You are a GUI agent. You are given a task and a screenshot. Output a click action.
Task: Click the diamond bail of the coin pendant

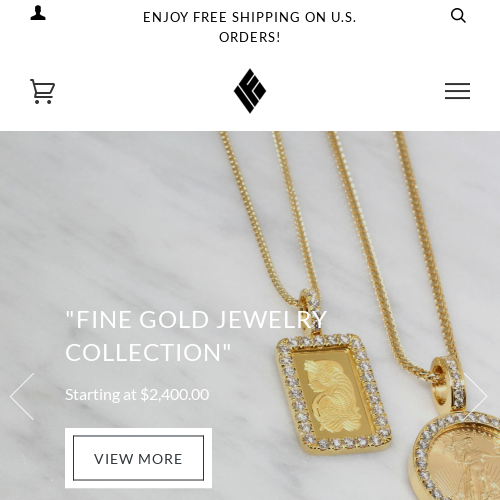449,383
